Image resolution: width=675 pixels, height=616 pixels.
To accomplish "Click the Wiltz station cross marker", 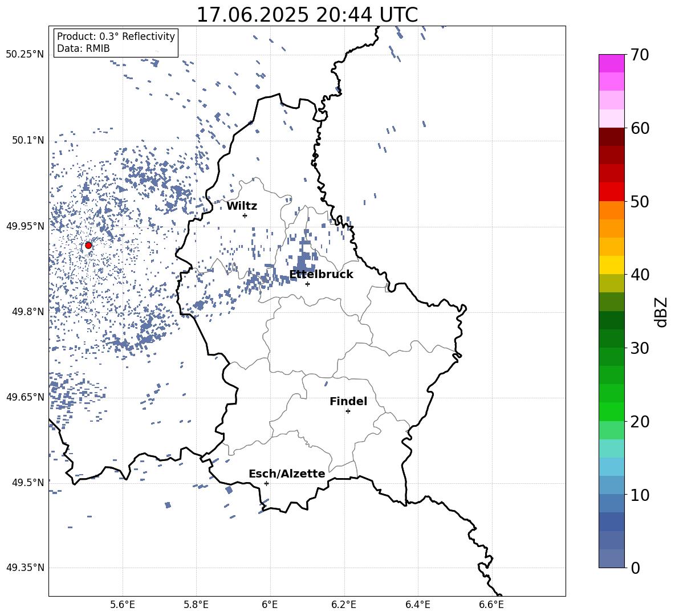I will (x=245, y=215).
